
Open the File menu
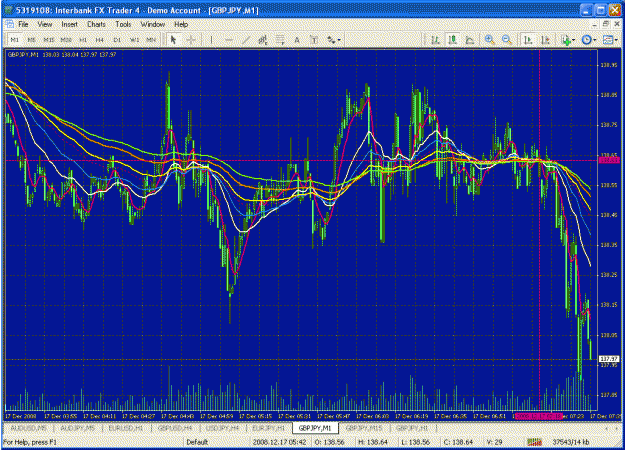23,24
